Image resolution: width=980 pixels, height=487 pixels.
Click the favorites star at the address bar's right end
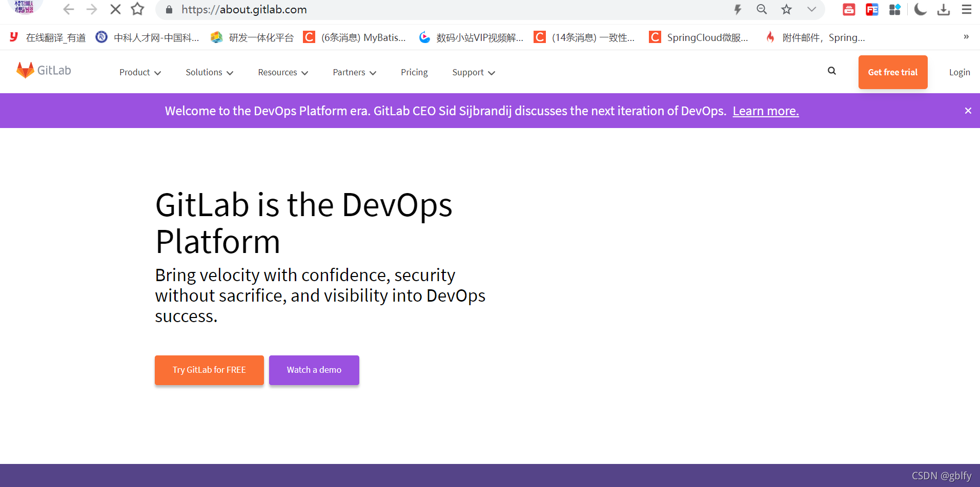tap(786, 9)
